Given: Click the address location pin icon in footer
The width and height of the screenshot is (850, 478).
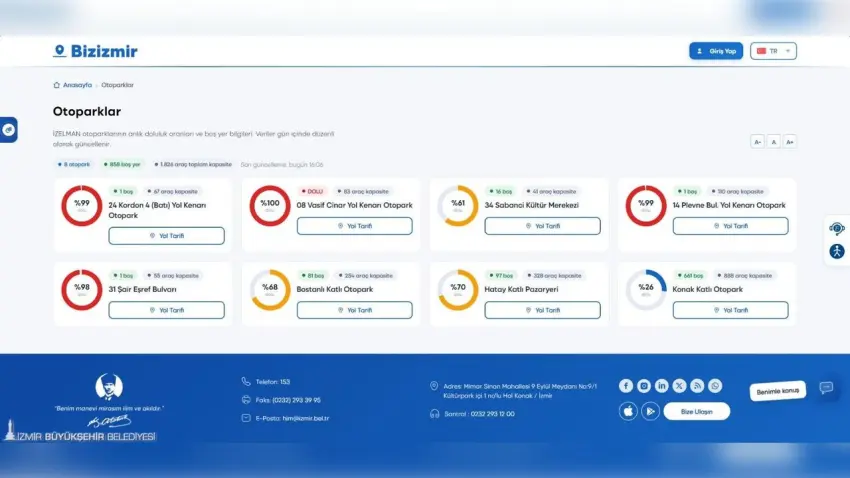Looking at the screenshot, I should (434, 386).
